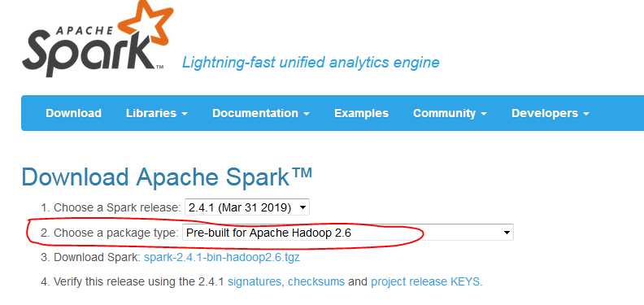The image size is (644, 305).
Task: Click the caret arrow next to Developers
Action: pos(586,114)
